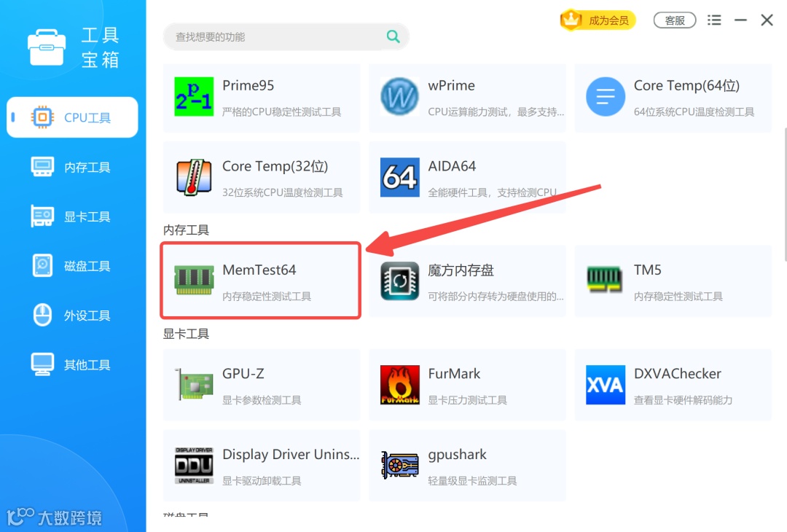This screenshot has height=532, width=787.
Task: Switch to the 外设工具 tab
Action: click(72, 315)
